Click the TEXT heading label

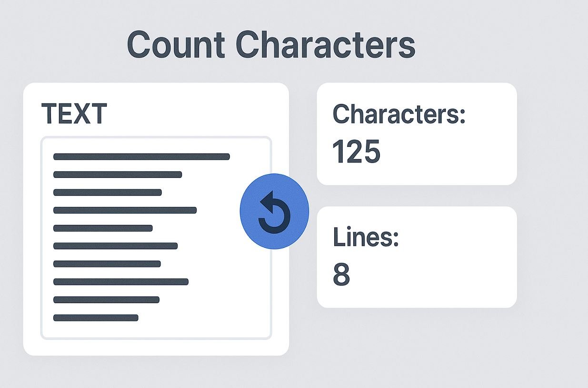coord(74,114)
